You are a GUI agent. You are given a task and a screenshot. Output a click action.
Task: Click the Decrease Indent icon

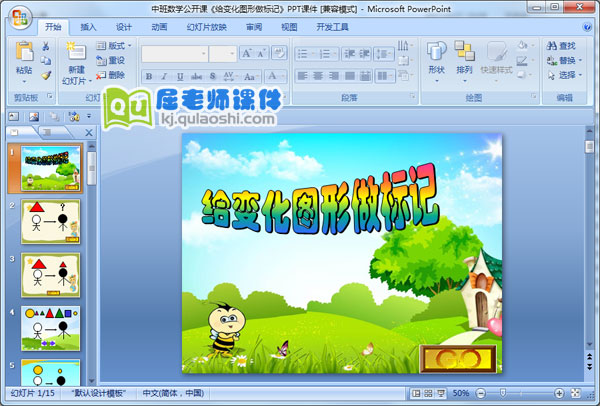pos(349,54)
